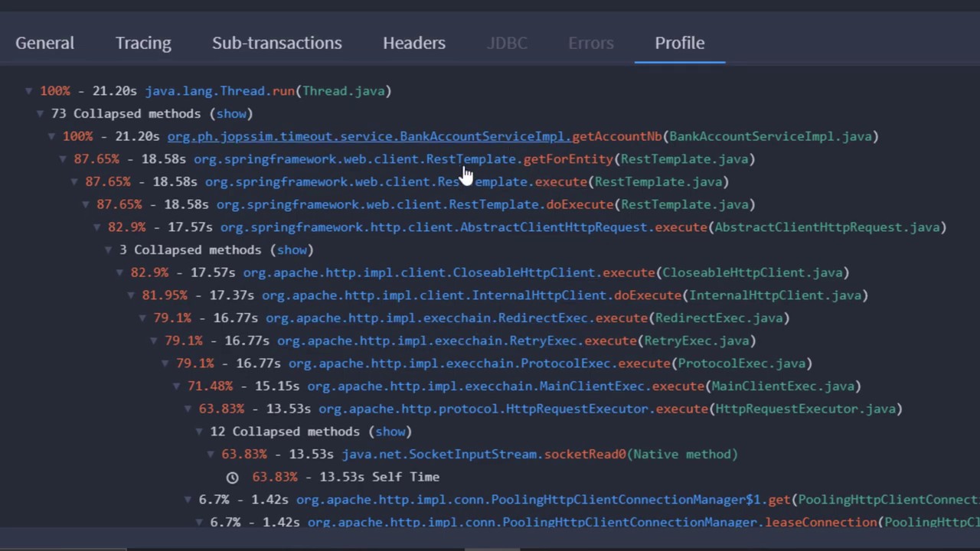Click the (Thread.java) source file label
980x551 pixels.
(x=344, y=91)
